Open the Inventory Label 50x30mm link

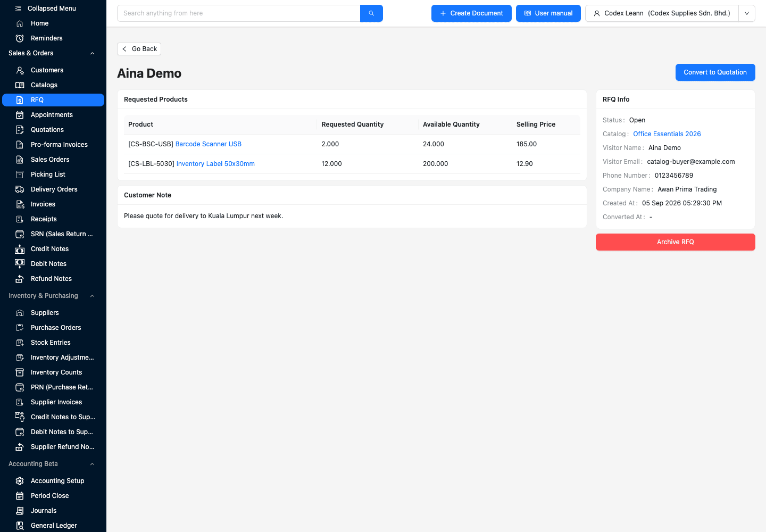pyautogui.click(x=215, y=164)
